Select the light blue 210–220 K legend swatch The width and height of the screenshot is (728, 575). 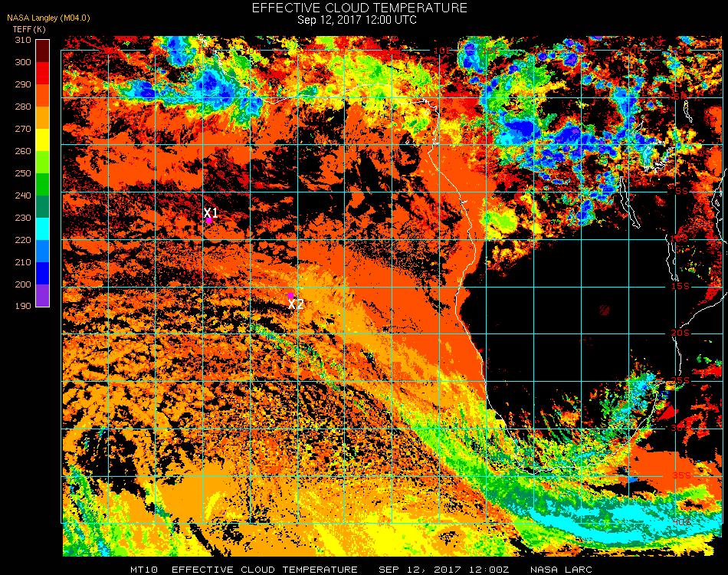coord(43,251)
